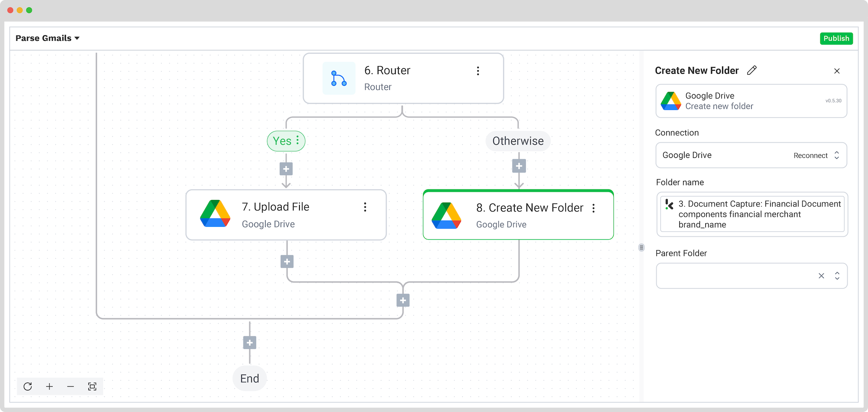Add a step after Upload File
Screen dimensions: 868x412
point(287,262)
